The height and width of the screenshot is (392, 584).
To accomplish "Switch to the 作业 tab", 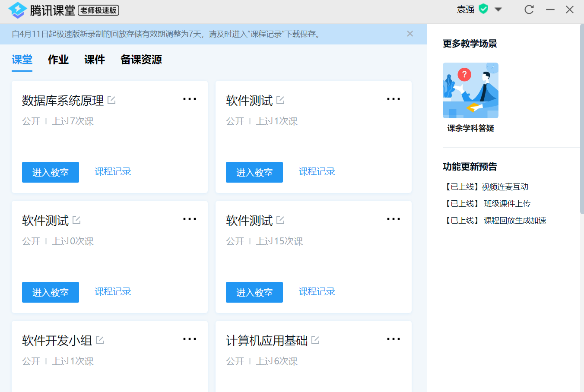I will point(58,60).
